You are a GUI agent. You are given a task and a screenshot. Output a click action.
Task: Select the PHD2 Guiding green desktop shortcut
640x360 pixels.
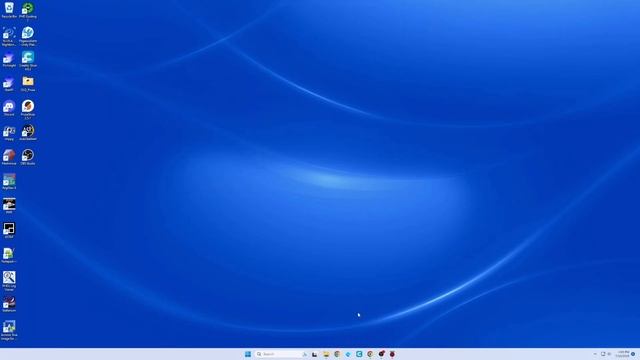pyautogui.click(x=28, y=10)
